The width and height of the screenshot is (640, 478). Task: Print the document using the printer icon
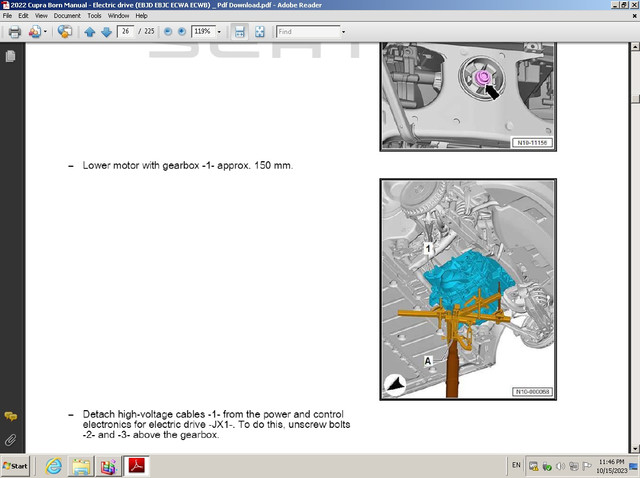15,31
